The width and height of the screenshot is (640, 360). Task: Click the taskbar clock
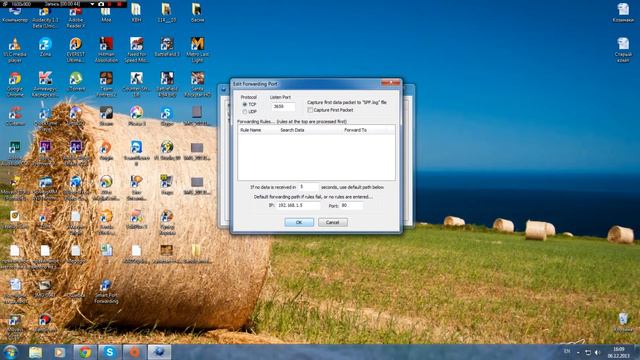619,353
